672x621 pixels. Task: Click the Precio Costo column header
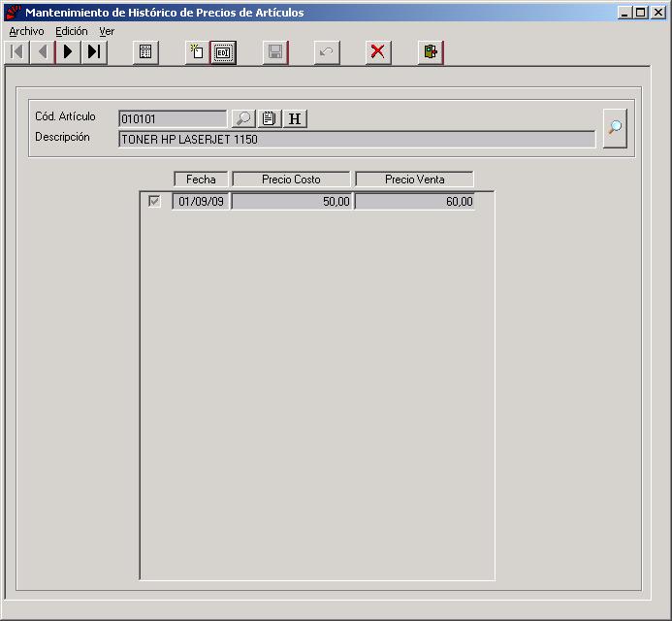pyautogui.click(x=291, y=180)
